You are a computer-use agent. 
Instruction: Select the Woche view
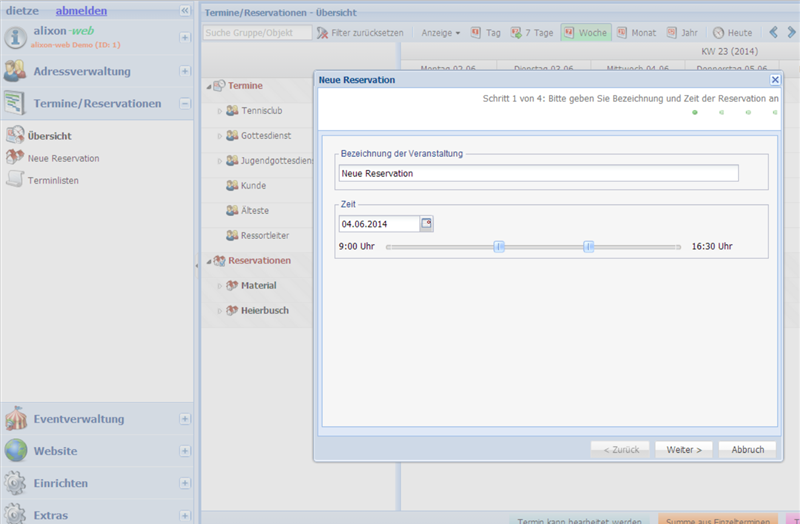586,33
